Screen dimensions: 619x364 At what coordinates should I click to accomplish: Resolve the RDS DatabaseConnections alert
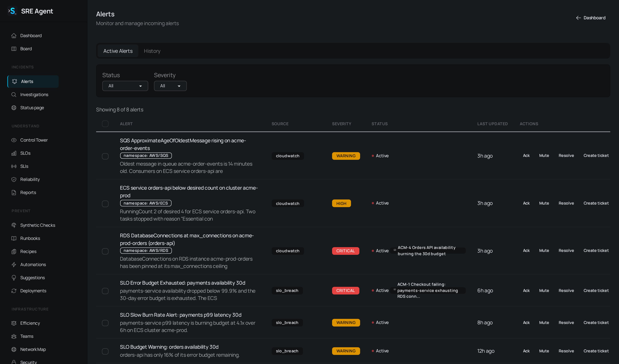[566, 251]
